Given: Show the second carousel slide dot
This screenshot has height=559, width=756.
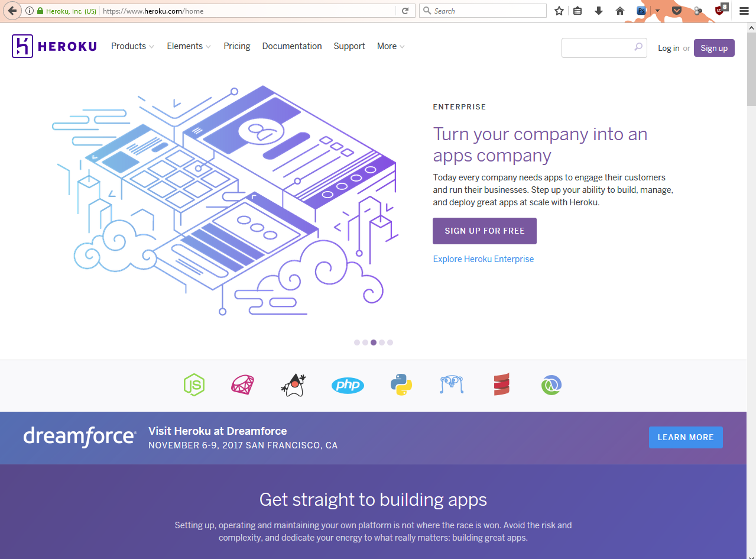Looking at the screenshot, I should point(365,342).
